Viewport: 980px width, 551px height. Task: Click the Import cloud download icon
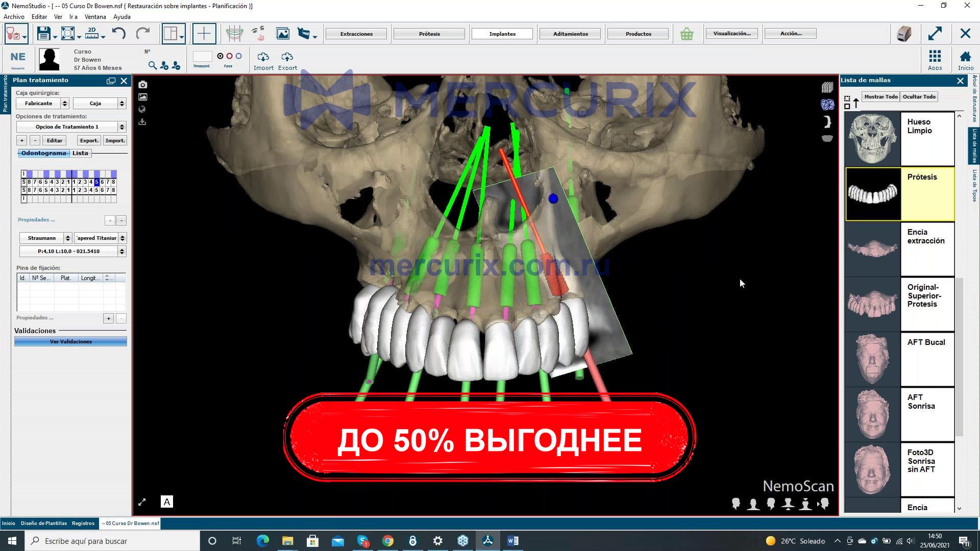click(x=263, y=61)
